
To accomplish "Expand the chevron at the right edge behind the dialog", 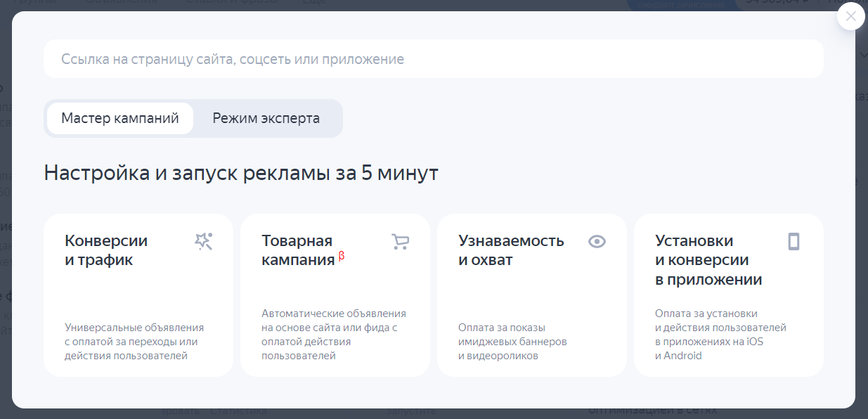I will click(x=863, y=55).
